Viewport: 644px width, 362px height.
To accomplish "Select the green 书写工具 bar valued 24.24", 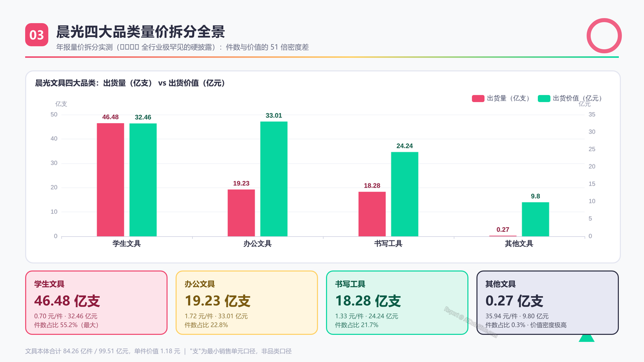I will (x=405, y=194).
